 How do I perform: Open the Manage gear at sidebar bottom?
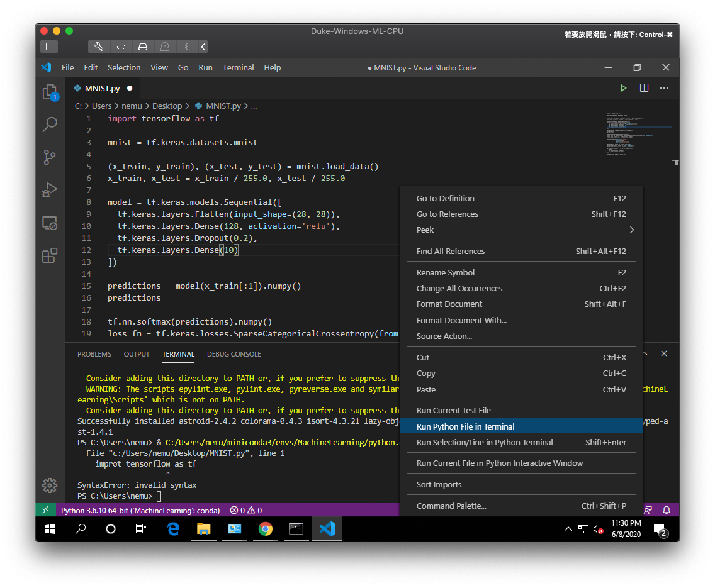point(50,485)
